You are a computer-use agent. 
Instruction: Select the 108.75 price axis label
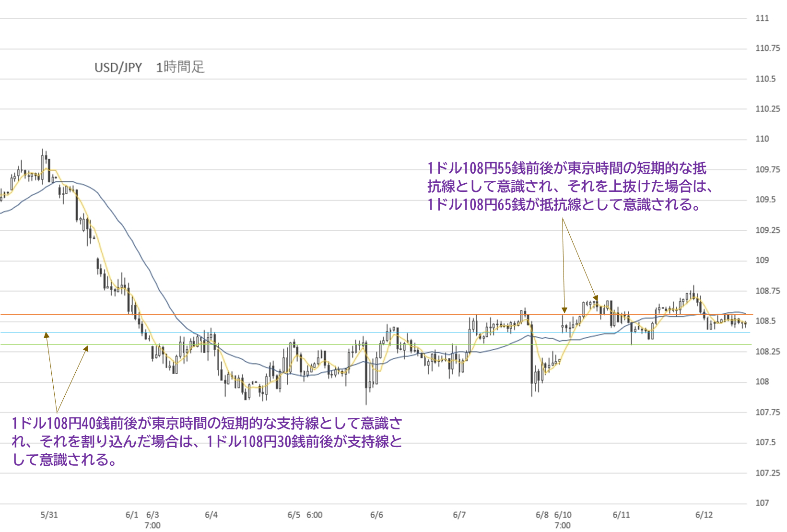(768, 291)
